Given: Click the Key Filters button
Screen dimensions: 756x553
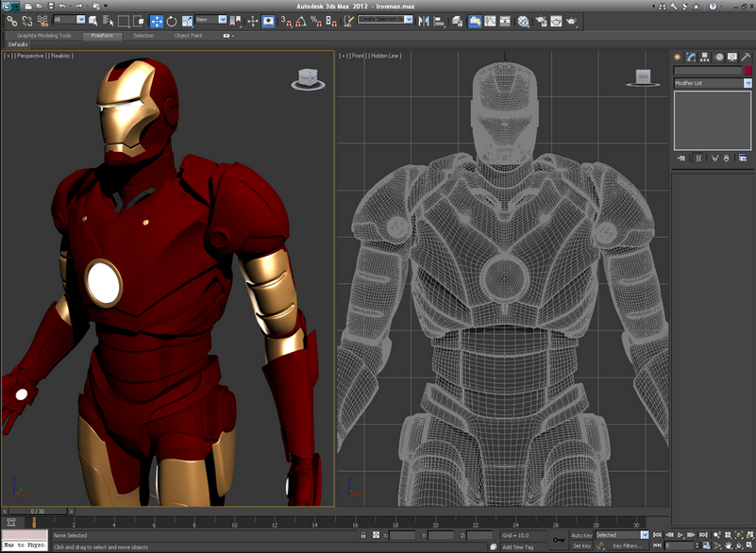Looking at the screenshot, I should click(627, 545).
